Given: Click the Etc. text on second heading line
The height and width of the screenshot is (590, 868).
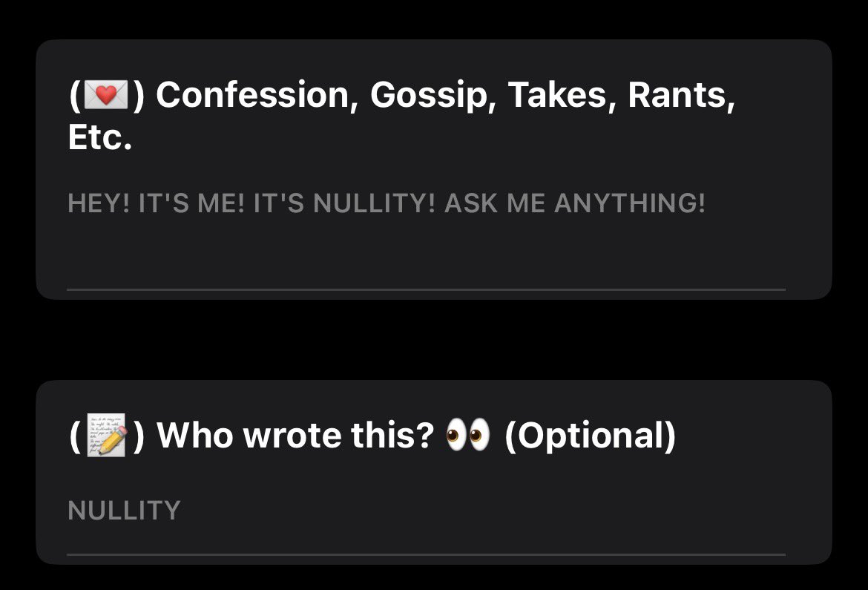Looking at the screenshot, I should point(100,137).
